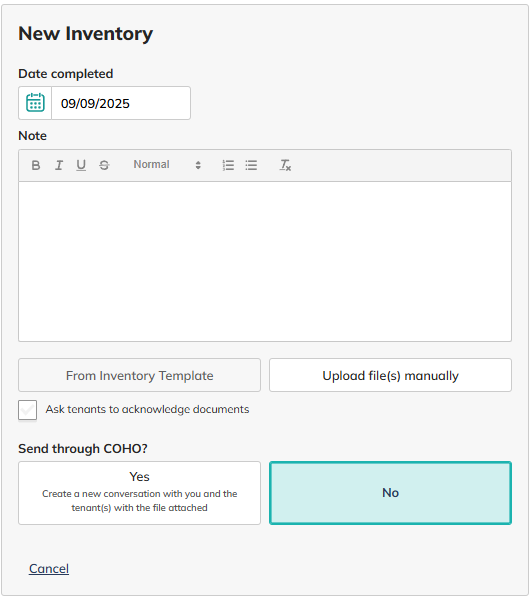Place cursor in the Note text area
The height and width of the screenshot is (596, 529).
coord(265,262)
